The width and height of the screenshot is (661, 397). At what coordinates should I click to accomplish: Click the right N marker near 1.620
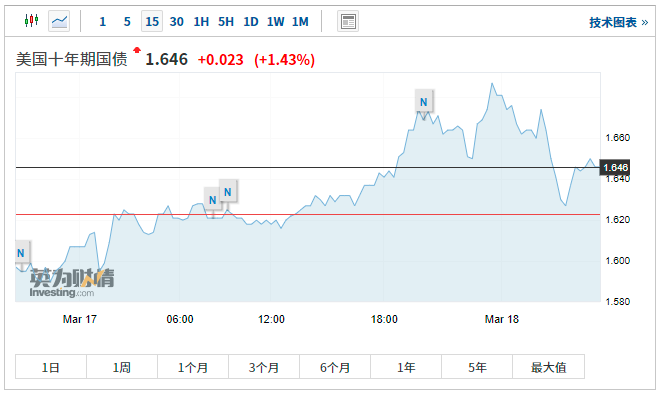coord(228,192)
